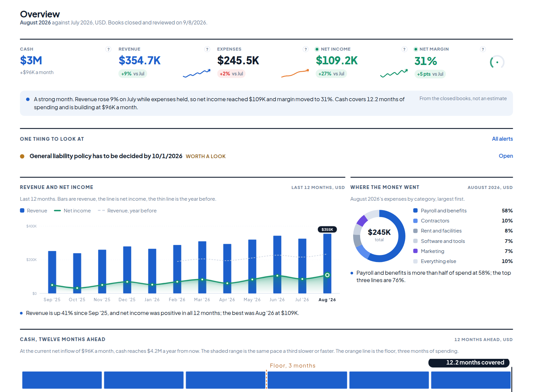Viewport: 533px width, 392px height.
Task: Click the Sep '25 revenue bar
Action: click(x=52, y=272)
